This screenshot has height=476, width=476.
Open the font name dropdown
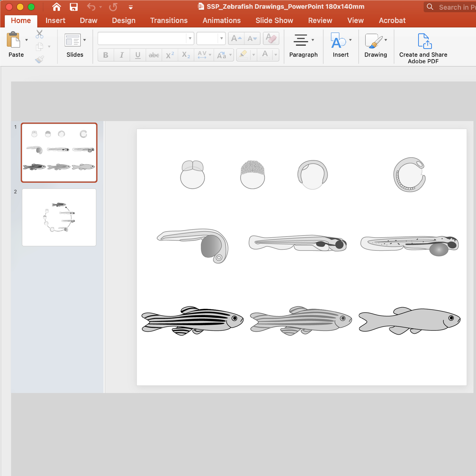pyautogui.click(x=190, y=38)
